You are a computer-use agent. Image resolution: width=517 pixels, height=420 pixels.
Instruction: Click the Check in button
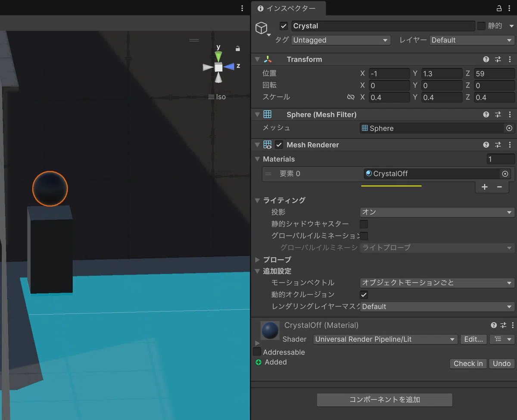coord(468,364)
